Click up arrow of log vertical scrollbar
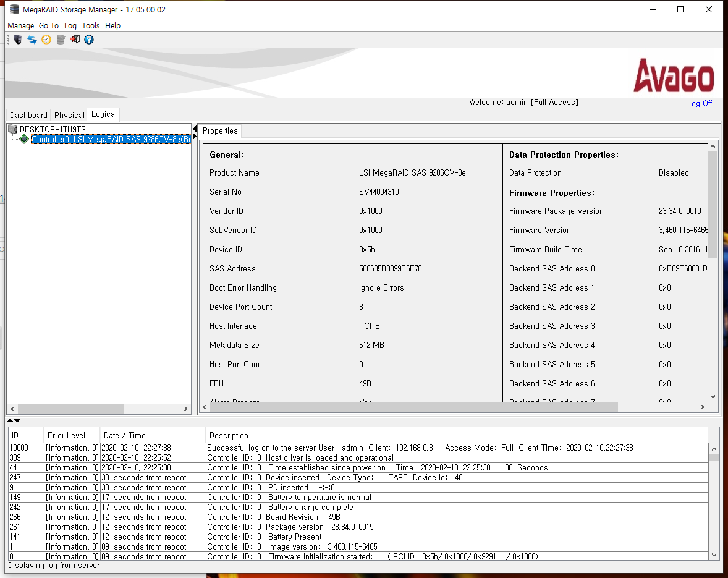728x578 pixels. [714, 449]
